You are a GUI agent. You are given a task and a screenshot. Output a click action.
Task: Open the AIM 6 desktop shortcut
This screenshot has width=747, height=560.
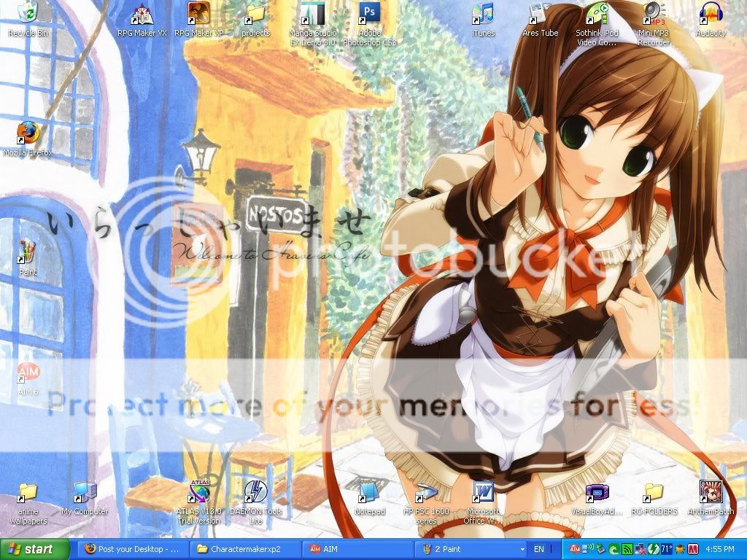pyautogui.click(x=28, y=373)
